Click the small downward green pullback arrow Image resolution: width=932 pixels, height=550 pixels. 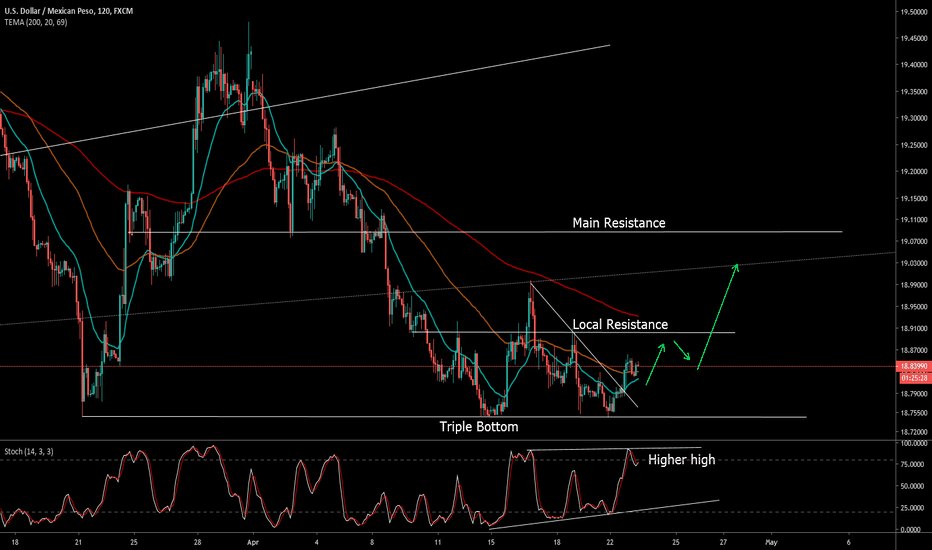pyautogui.click(x=682, y=350)
